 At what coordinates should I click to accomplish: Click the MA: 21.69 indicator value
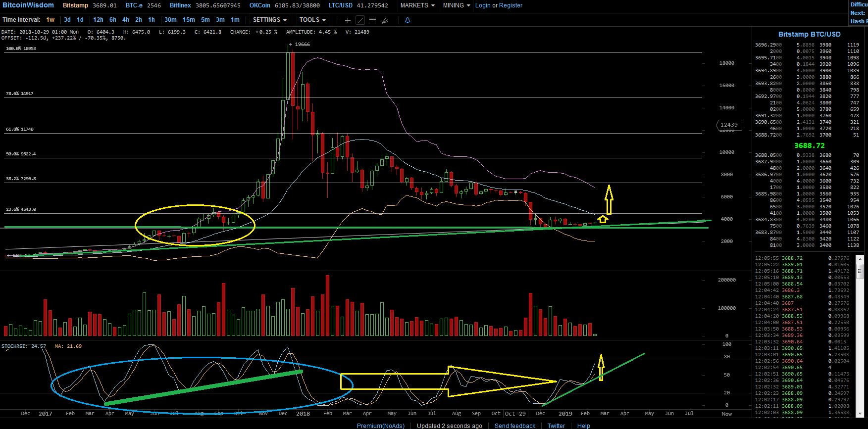[x=68, y=346]
